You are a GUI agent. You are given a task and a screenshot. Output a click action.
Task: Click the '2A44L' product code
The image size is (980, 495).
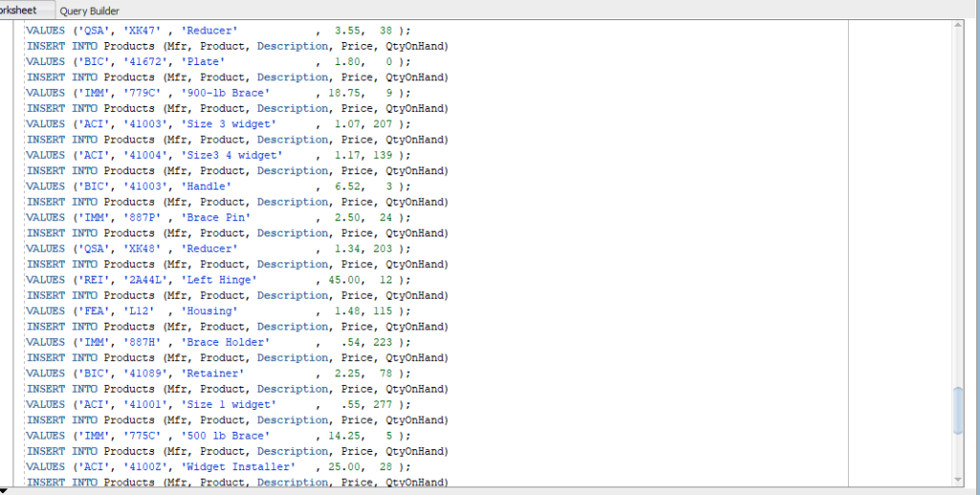click(x=145, y=281)
